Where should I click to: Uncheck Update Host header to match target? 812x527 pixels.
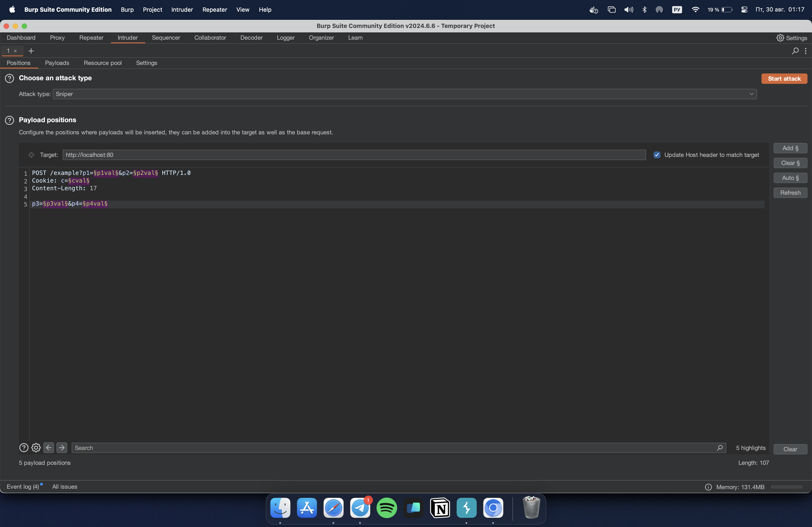coord(657,155)
